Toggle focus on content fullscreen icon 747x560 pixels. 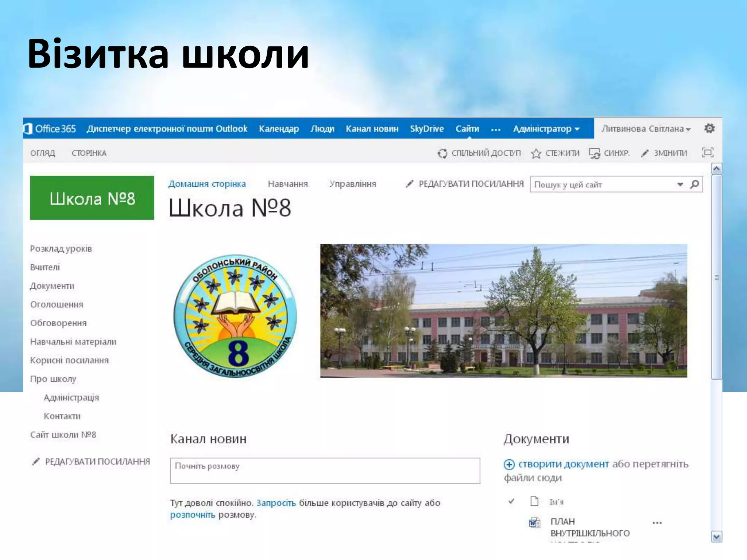pyautogui.click(x=708, y=152)
